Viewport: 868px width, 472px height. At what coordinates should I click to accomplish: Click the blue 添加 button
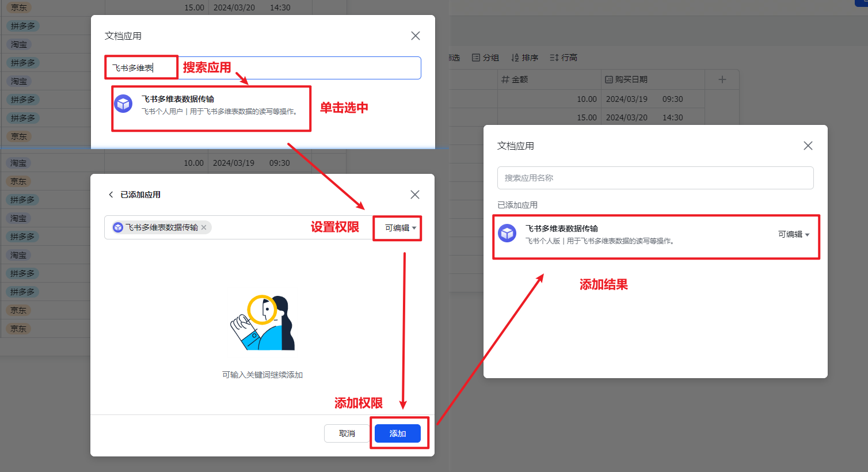coord(398,433)
